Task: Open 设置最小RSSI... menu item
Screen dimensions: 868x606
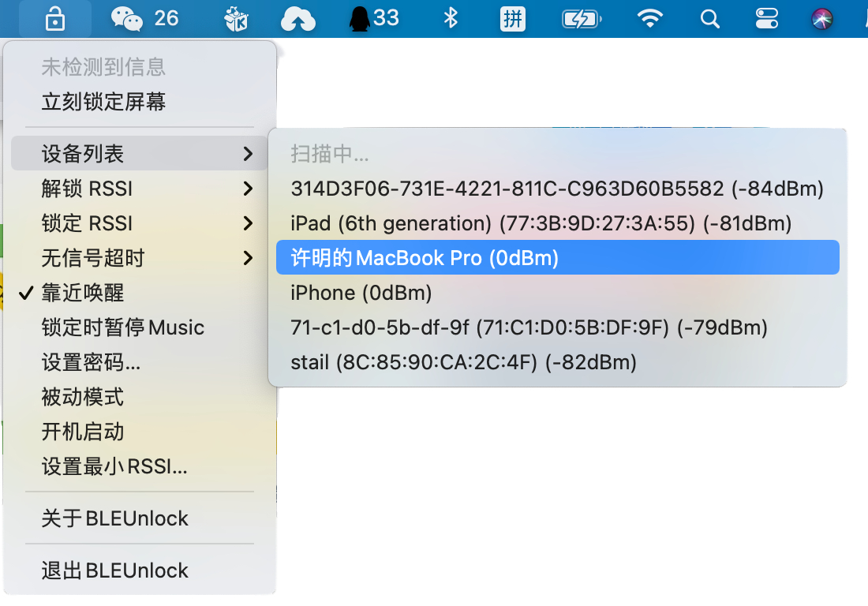Action: pyautogui.click(x=140, y=466)
